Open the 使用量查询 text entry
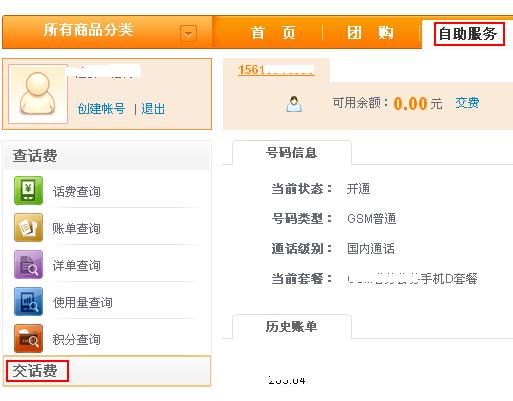 (83, 302)
